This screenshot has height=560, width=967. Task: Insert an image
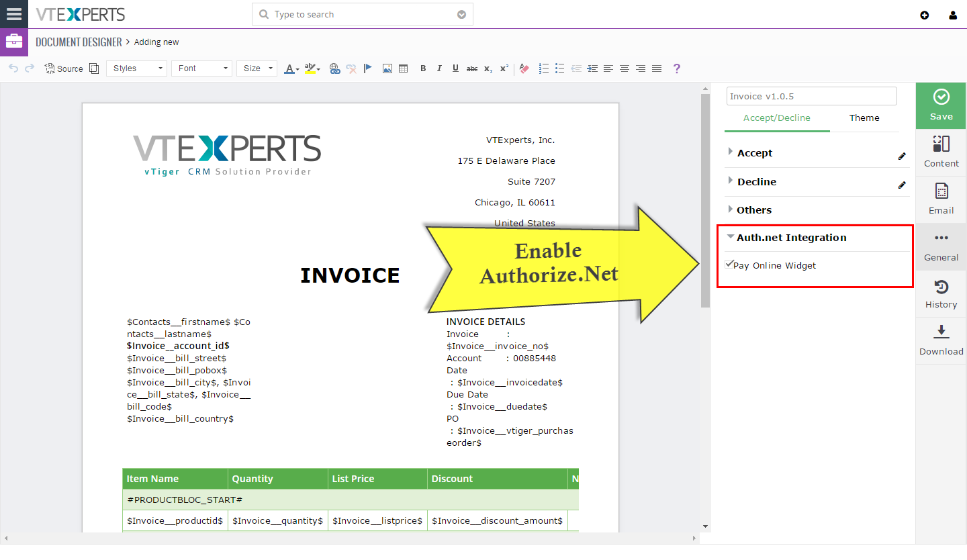[387, 68]
